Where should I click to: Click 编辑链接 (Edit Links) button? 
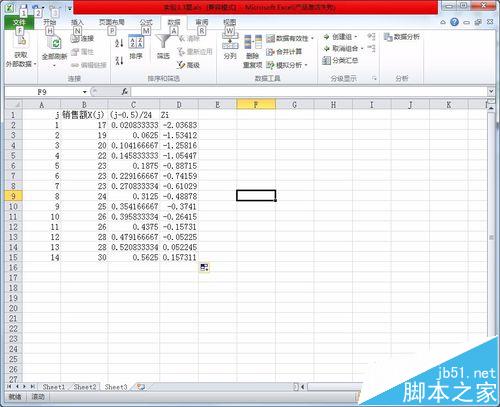point(89,65)
